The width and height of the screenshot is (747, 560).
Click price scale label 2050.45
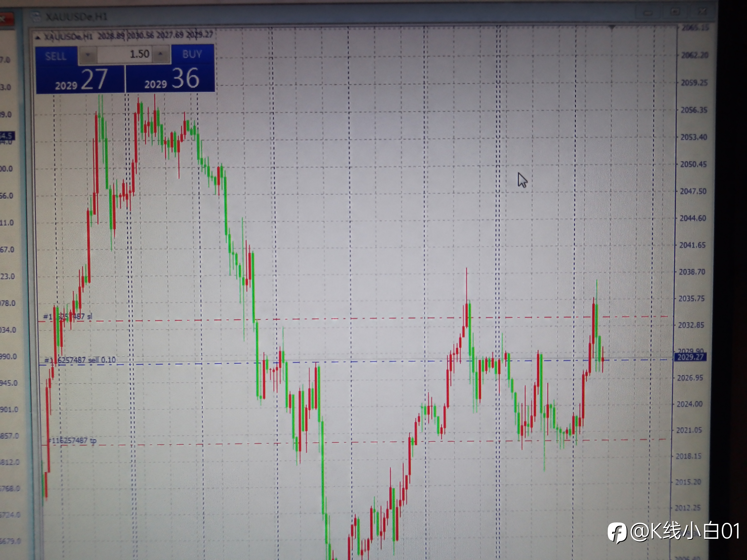tap(693, 164)
